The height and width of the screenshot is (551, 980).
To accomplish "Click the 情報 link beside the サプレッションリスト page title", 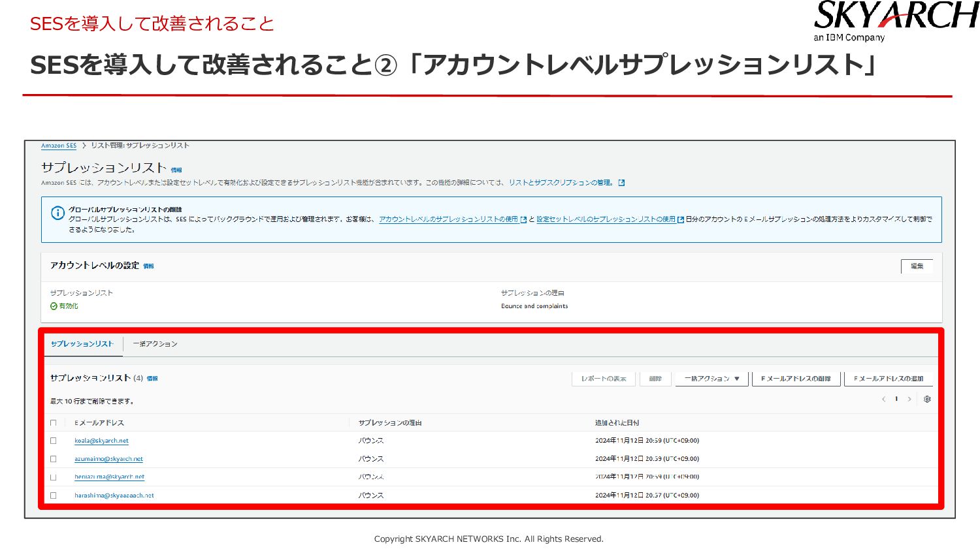I will click(176, 170).
